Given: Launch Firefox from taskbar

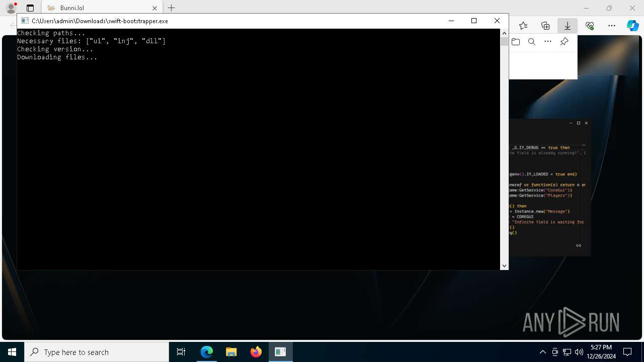Looking at the screenshot, I should pos(256,352).
